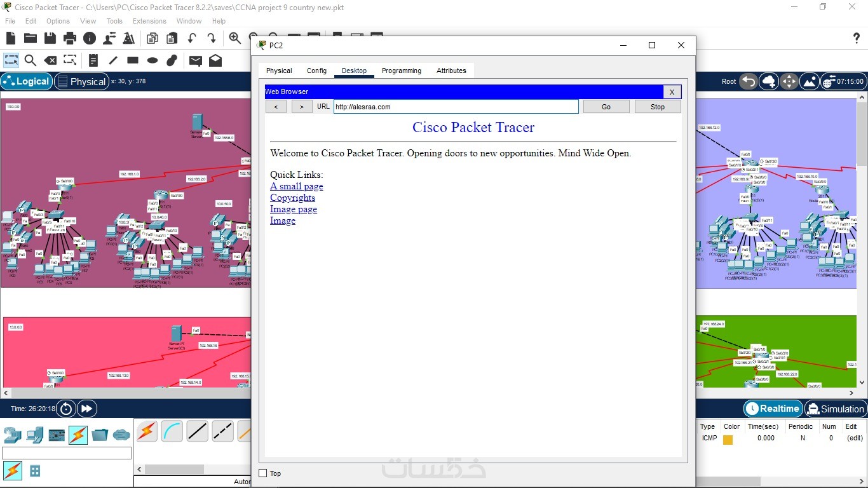Switch to Physical workspace view

coord(81,81)
